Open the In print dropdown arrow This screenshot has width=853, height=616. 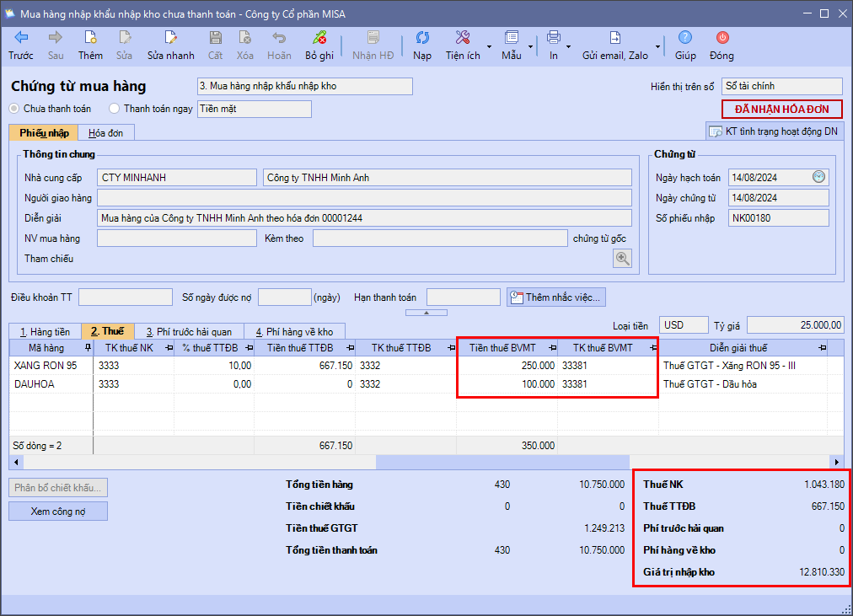tap(568, 46)
